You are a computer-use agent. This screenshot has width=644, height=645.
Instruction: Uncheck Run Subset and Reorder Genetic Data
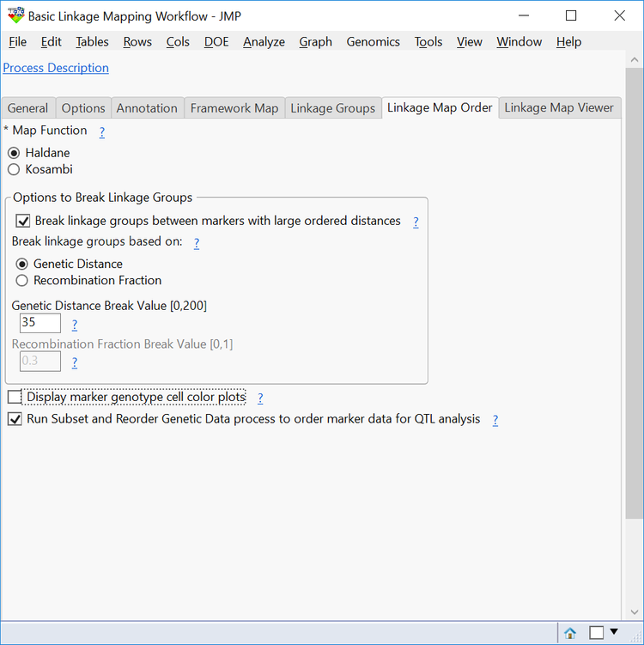click(x=15, y=419)
